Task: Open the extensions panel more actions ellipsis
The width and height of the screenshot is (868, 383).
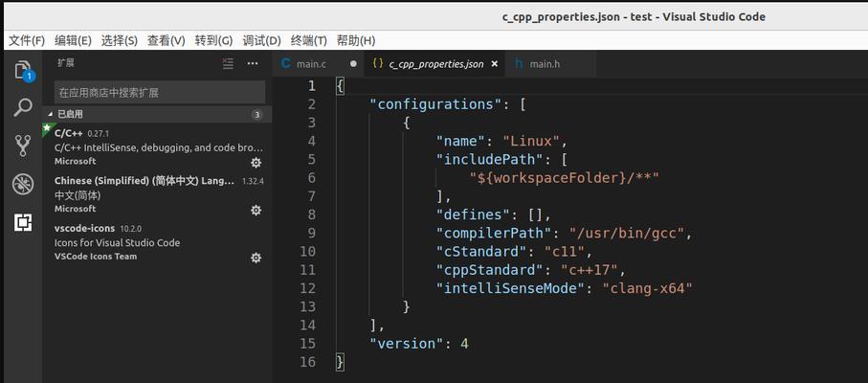Action: [x=253, y=63]
